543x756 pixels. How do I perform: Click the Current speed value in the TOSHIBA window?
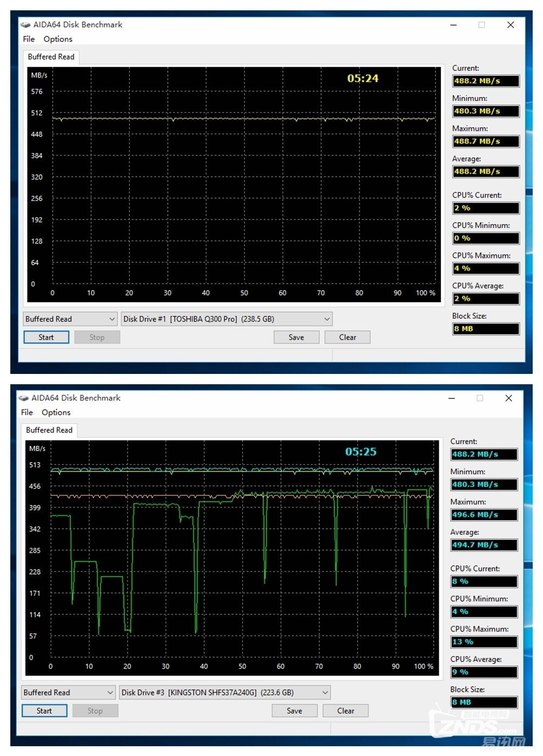point(486,81)
